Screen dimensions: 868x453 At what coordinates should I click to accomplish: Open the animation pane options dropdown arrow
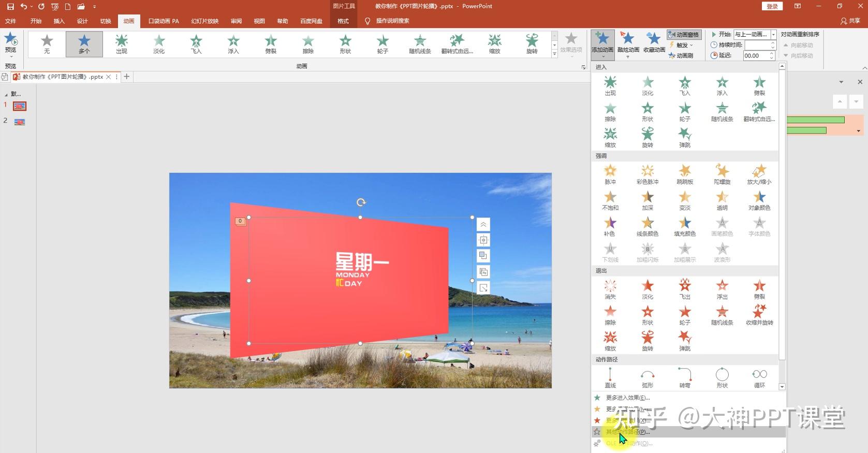(x=841, y=82)
